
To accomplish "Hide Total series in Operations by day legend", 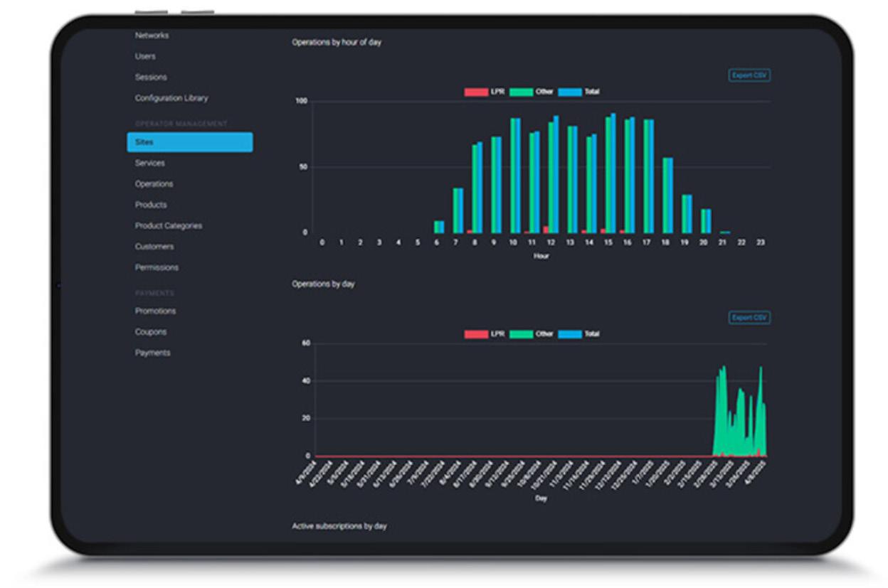I will 578,333.
